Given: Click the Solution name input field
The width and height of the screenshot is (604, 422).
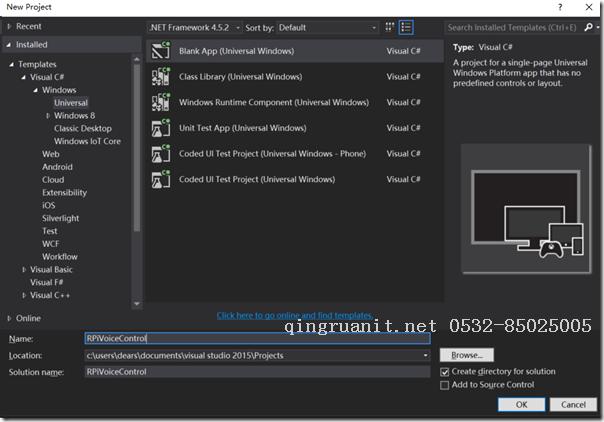Looking at the screenshot, I should click(257, 372).
